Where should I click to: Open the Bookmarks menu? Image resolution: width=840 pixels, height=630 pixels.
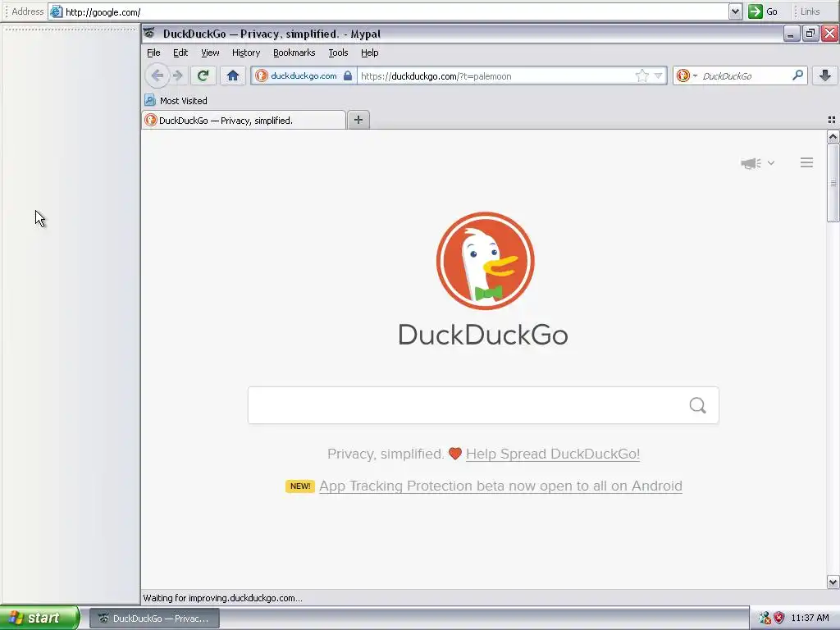[x=294, y=52]
